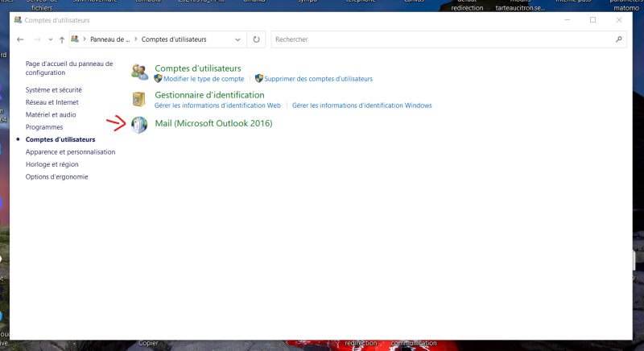The height and width of the screenshot is (351, 644).
Task: Open recent locations dropdown arrow
Action: tap(51, 39)
